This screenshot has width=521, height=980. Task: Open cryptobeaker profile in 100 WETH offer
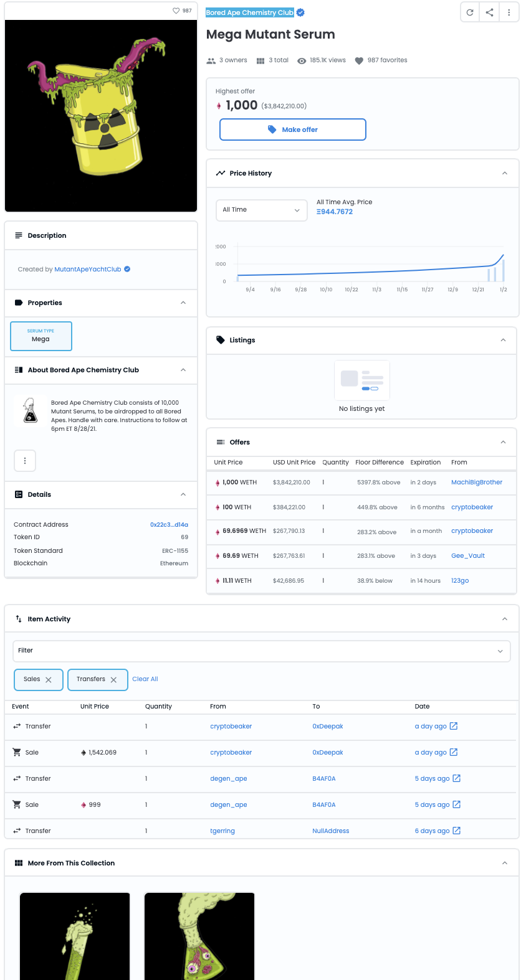(x=472, y=507)
